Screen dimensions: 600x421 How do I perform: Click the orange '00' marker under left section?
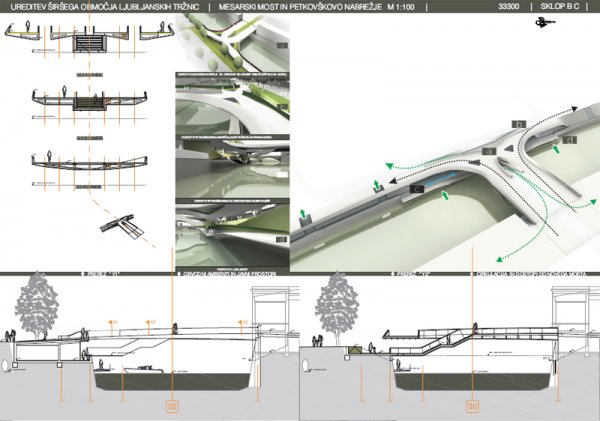pyautogui.click(x=172, y=407)
